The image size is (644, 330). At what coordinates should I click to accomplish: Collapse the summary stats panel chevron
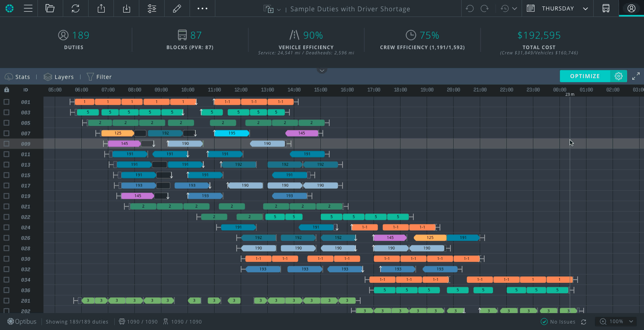322,71
